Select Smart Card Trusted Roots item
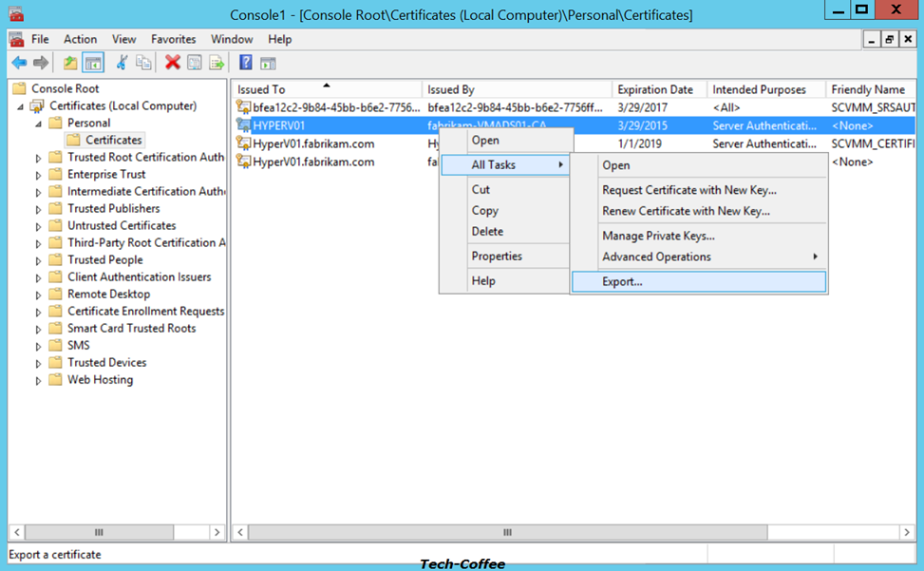 click(131, 328)
